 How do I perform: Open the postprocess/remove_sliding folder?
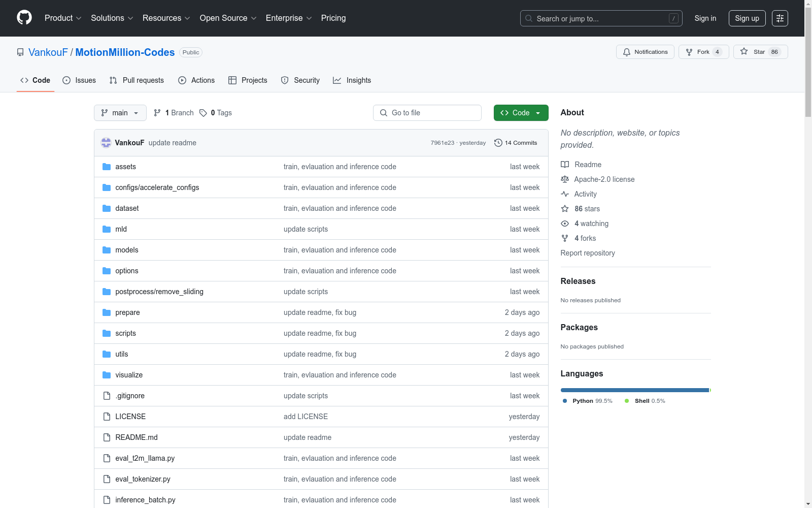point(159,292)
